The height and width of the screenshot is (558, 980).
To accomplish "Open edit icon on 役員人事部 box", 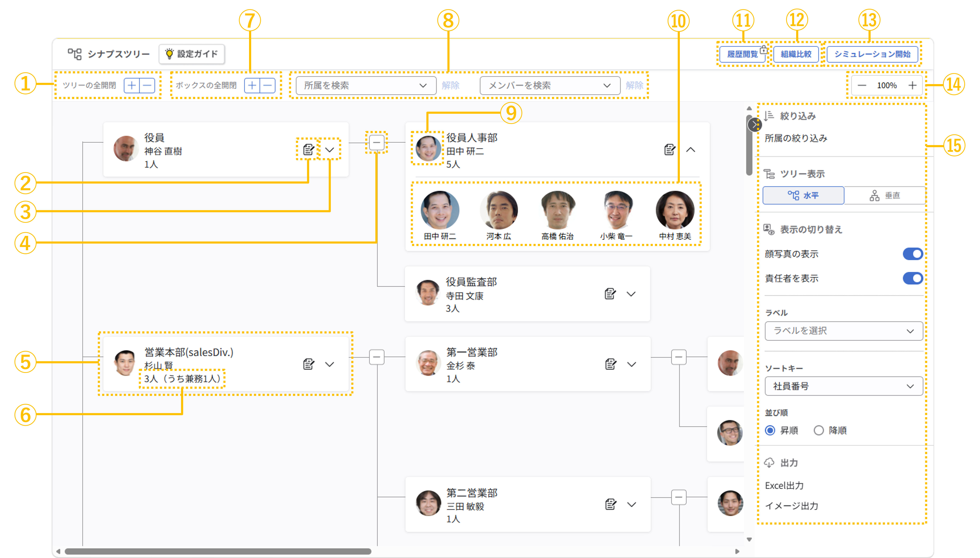I will coord(670,149).
